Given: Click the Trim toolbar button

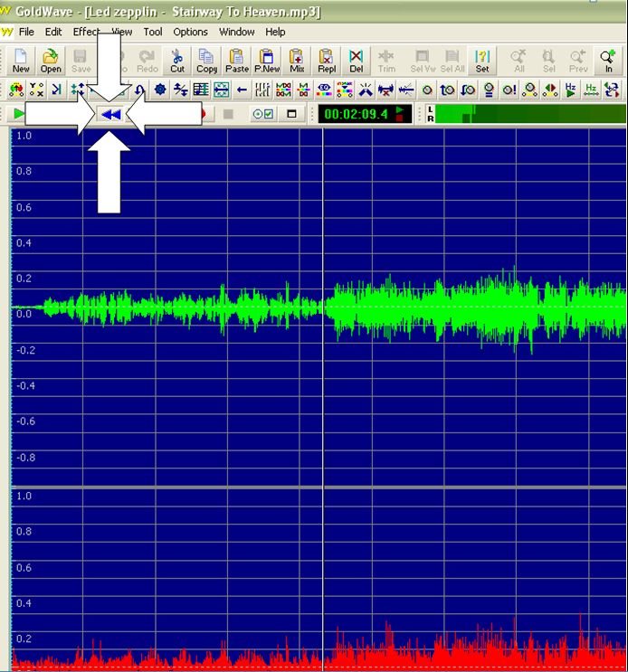Looking at the screenshot, I should click(x=386, y=61).
